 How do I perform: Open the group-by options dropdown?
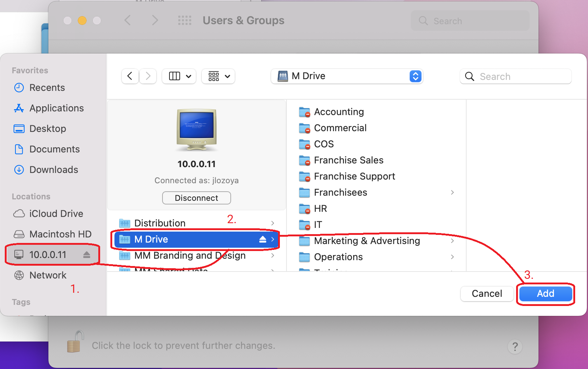click(x=219, y=76)
